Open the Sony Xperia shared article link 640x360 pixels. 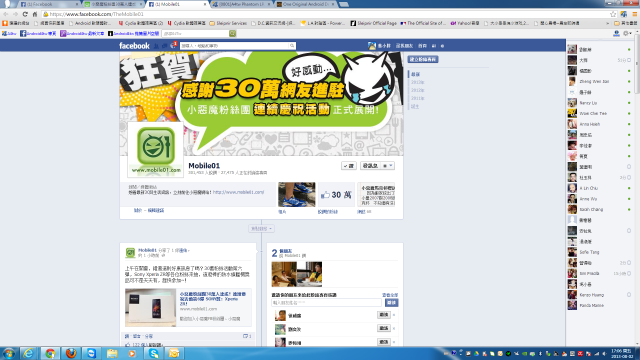point(213,299)
